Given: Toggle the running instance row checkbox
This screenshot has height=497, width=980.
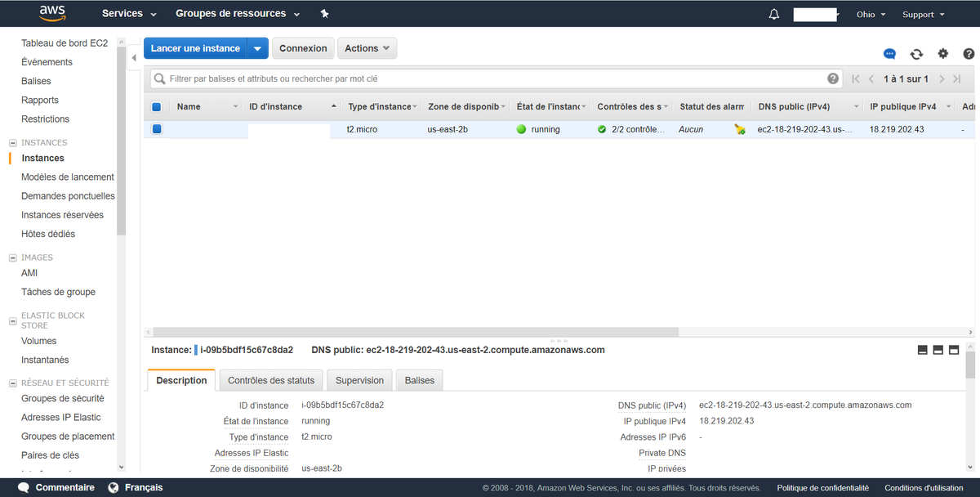Looking at the screenshot, I should click(157, 129).
